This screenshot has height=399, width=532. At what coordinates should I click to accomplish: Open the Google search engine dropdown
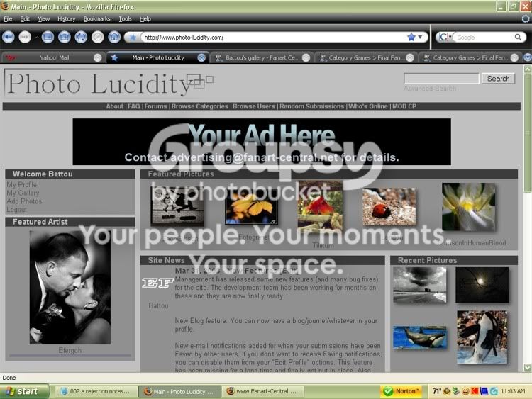(x=445, y=38)
